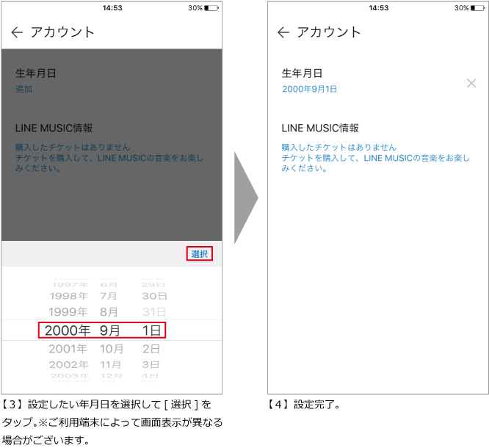The width and height of the screenshot is (489, 448).
Task: Tap アカウント title on left screen
Action: tap(62, 32)
